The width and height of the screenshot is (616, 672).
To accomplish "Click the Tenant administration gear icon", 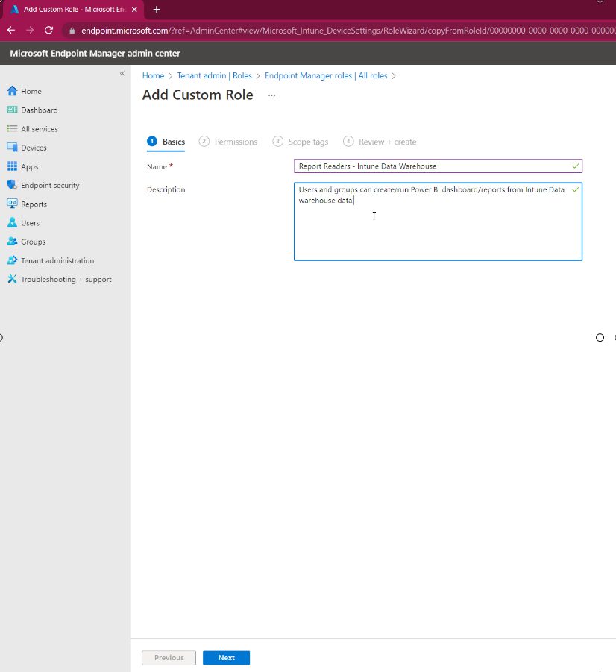I will coord(12,260).
